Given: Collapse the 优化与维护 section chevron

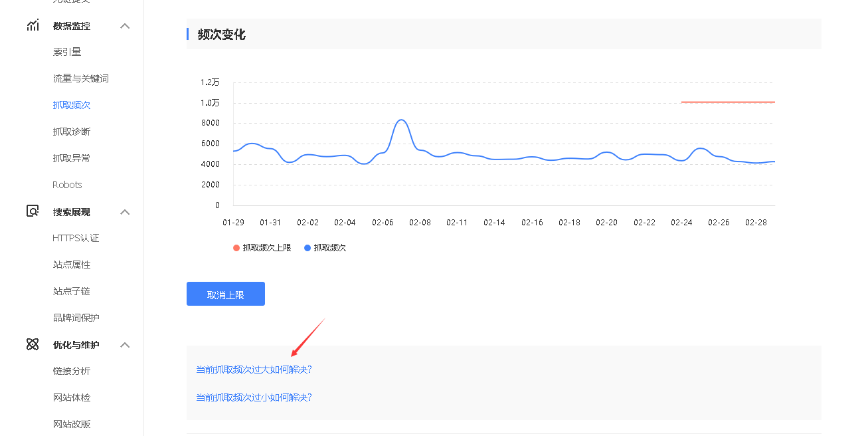Looking at the screenshot, I should pyautogui.click(x=125, y=345).
